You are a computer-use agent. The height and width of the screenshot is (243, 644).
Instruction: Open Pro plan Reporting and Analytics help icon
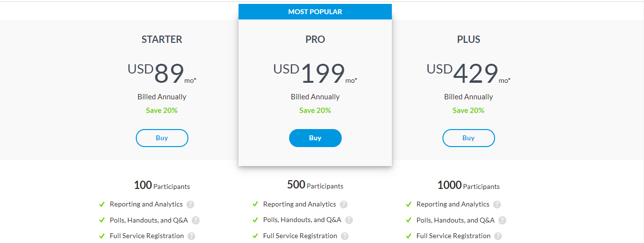pyautogui.click(x=344, y=205)
